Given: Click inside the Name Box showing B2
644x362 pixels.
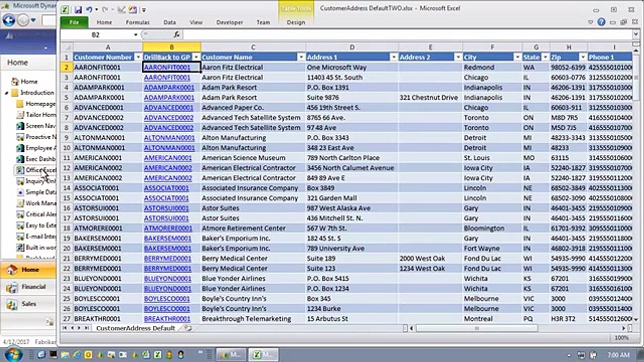Looking at the screenshot, I should point(96,35).
